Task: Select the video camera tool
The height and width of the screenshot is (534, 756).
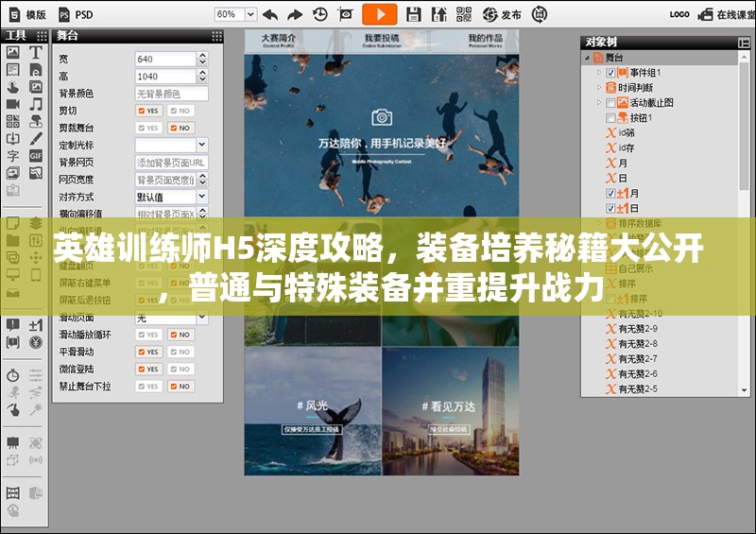Action: click(13, 104)
